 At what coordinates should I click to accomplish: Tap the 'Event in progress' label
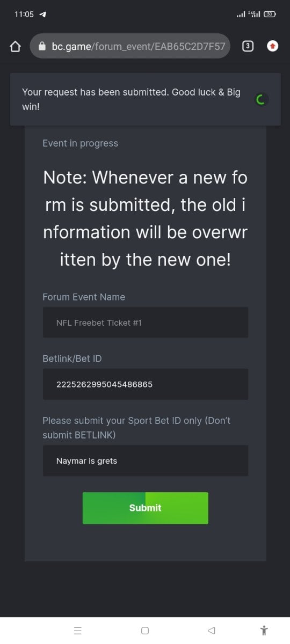point(80,143)
